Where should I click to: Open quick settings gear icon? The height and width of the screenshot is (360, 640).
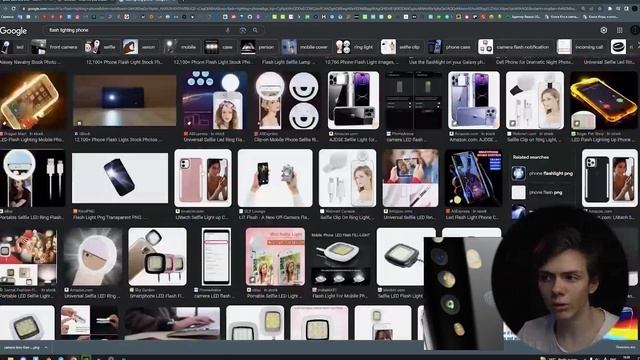[x=604, y=30]
